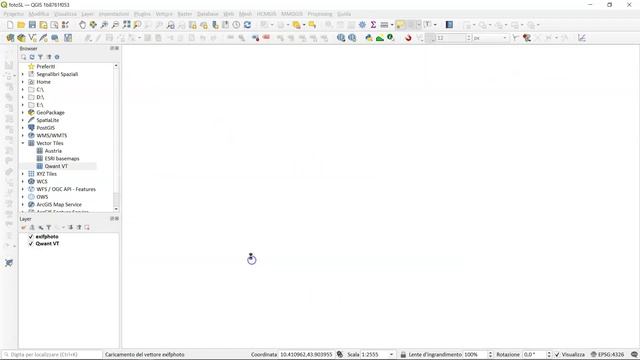Select the SpatiaLite item in the Browser
Screen dimensions: 640x360
click(x=48, y=120)
